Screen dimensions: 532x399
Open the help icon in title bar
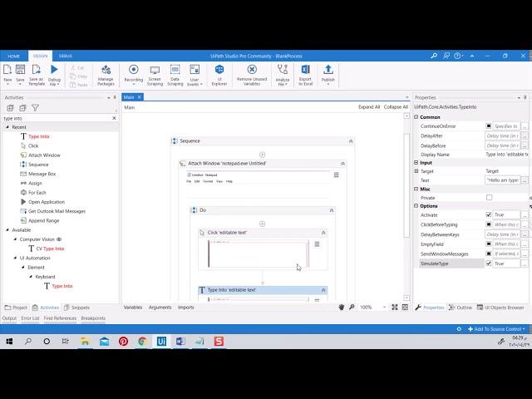[x=457, y=56]
